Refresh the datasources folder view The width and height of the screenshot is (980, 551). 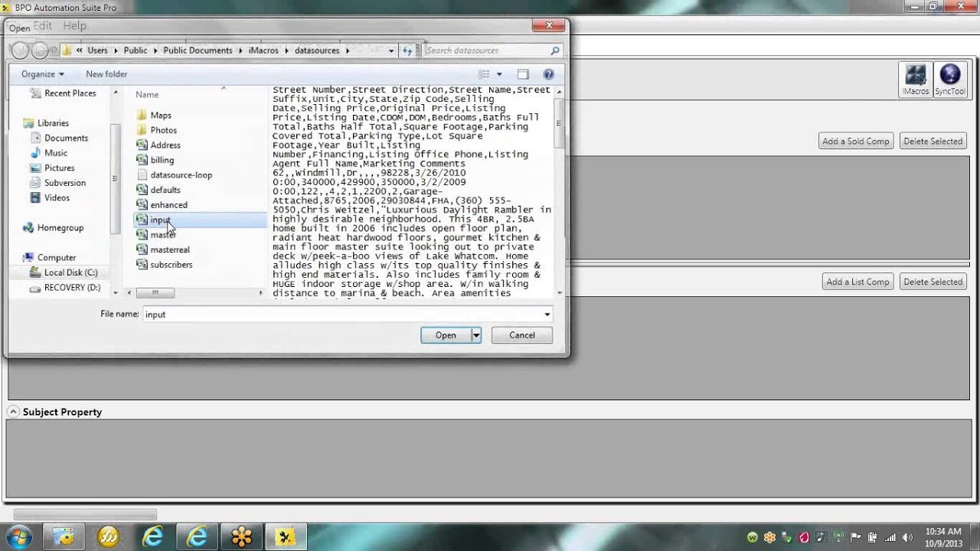click(x=407, y=51)
